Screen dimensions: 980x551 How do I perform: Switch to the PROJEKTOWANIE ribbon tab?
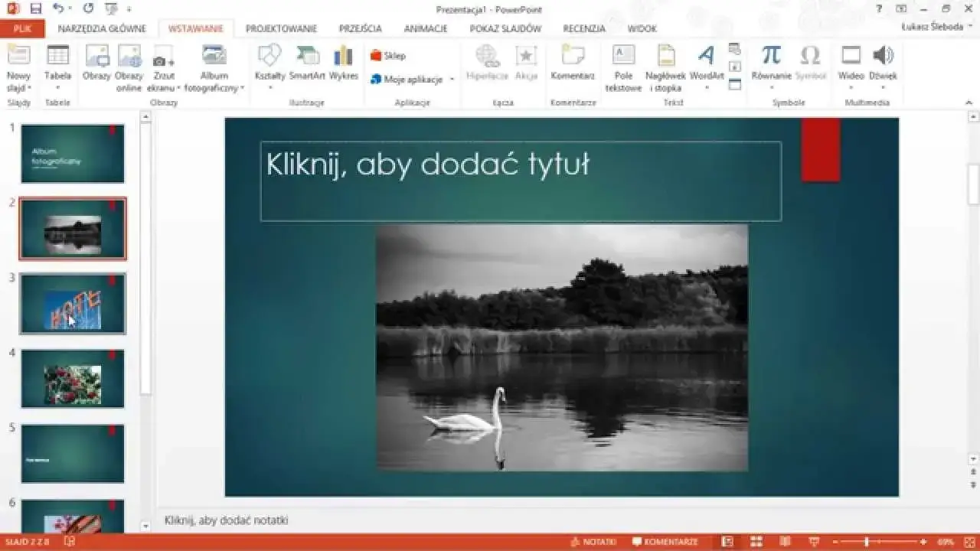[280, 28]
